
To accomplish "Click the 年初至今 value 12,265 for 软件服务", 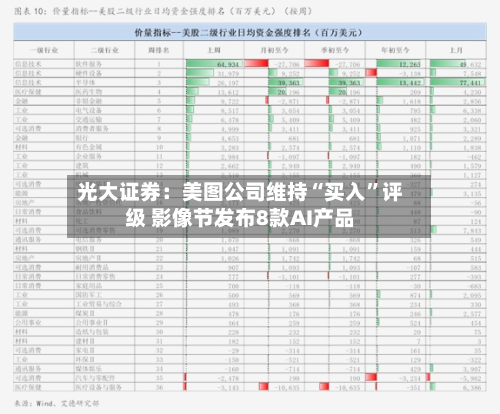I will coord(410,64).
